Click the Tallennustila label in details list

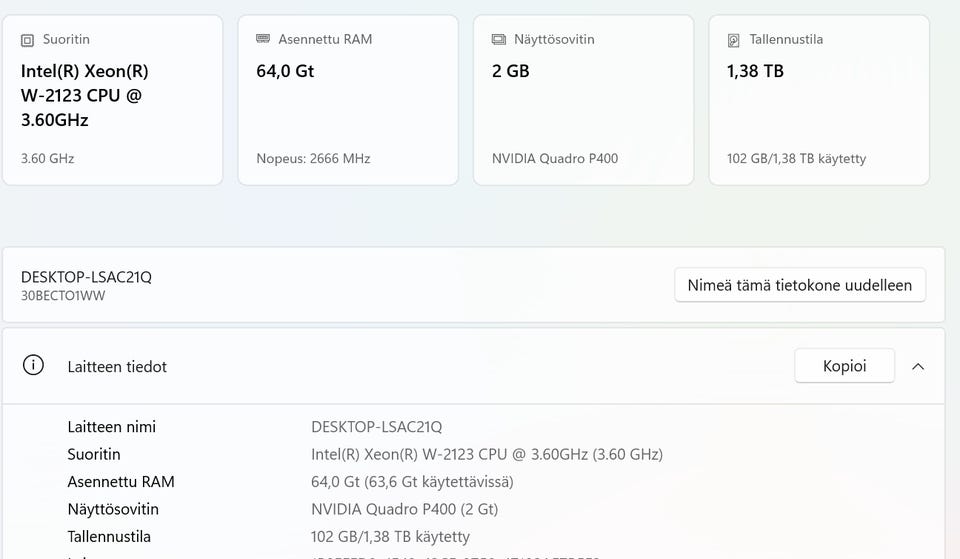(x=109, y=536)
